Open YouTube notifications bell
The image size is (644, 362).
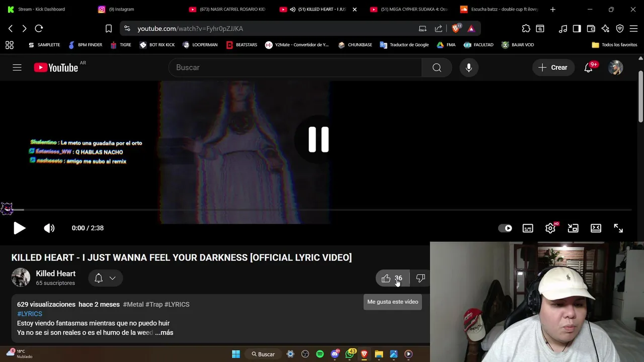point(588,67)
